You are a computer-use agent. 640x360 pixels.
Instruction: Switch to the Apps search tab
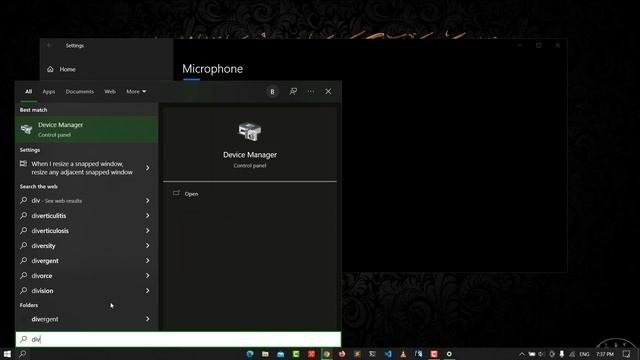[x=49, y=91]
